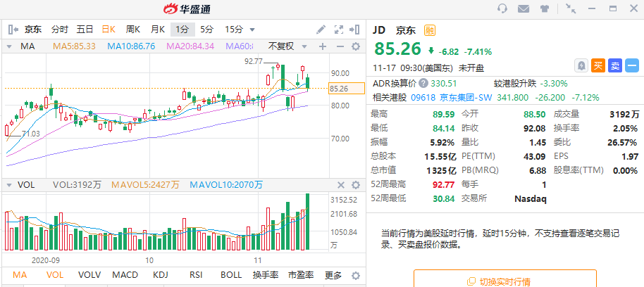Open 京东集团-SW link
This screenshot has width=644, height=287.
466,98
